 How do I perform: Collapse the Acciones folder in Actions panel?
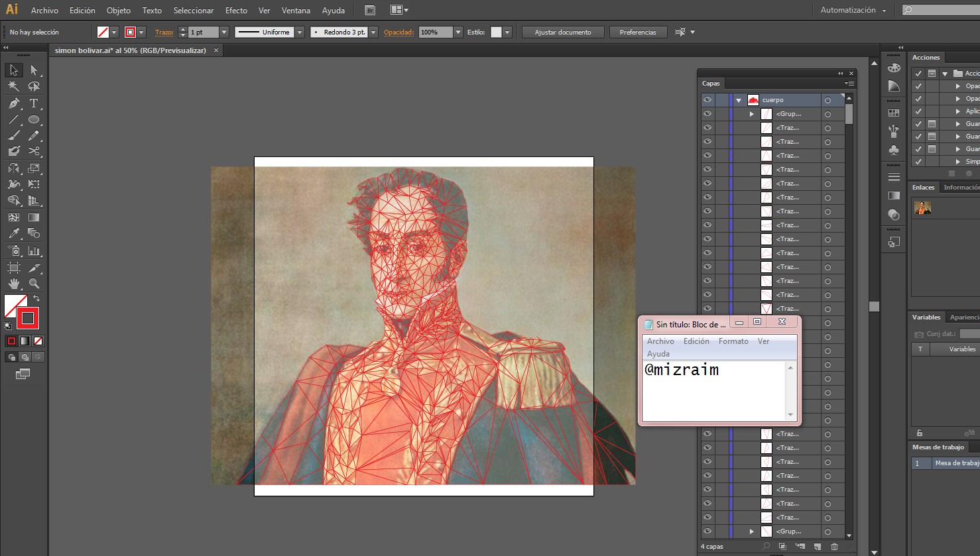click(945, 74)
